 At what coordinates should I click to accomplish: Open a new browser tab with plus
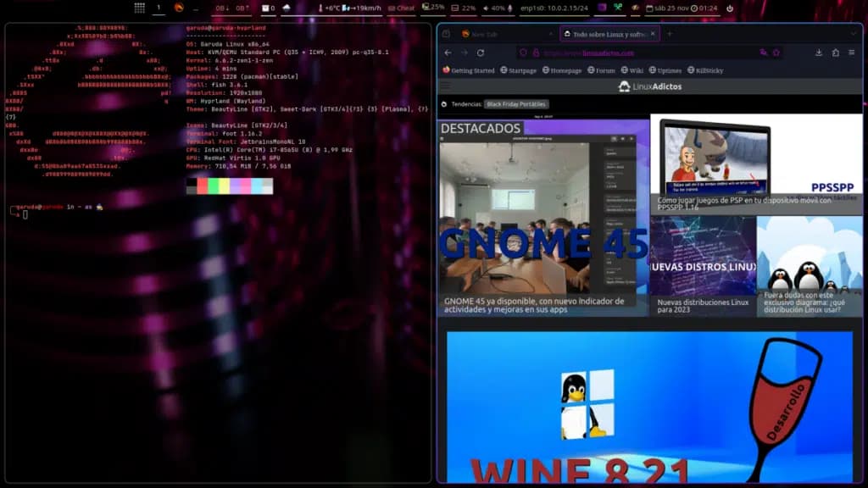point(670,34)
